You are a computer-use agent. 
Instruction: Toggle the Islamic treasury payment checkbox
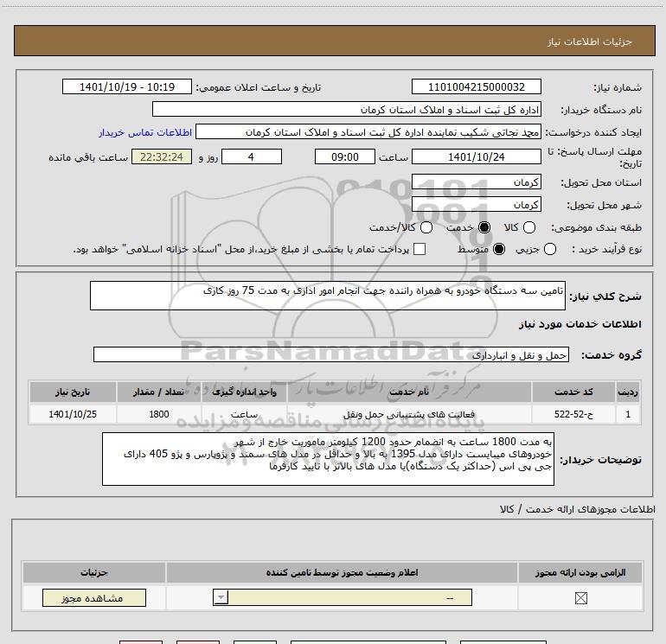[419, 249]
